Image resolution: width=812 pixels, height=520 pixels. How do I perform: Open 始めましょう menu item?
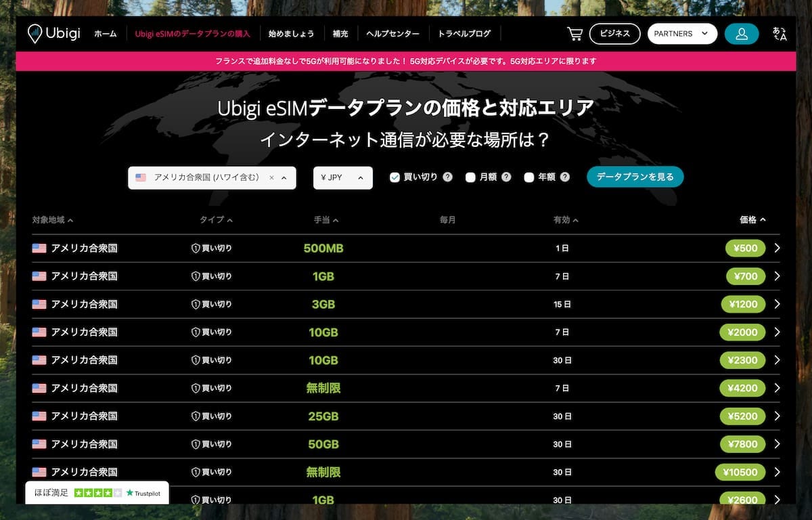click(291, 34)
